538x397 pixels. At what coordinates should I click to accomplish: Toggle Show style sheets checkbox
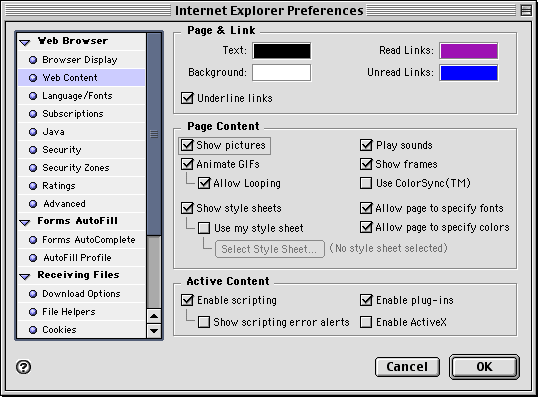tap(187, 208)
